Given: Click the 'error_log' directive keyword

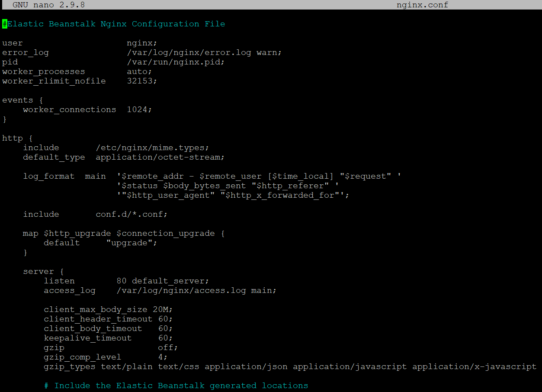Looking at the screenshot, I should [x=26, y=52].
